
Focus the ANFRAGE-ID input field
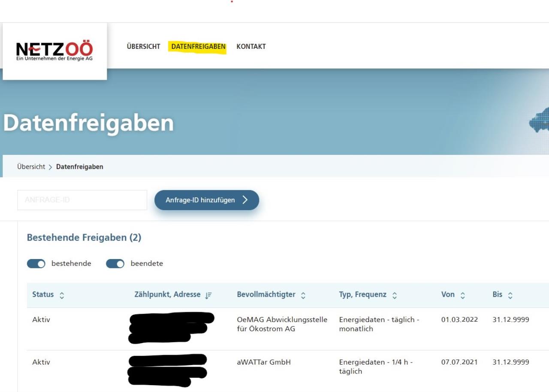click(x=82, y=200)
